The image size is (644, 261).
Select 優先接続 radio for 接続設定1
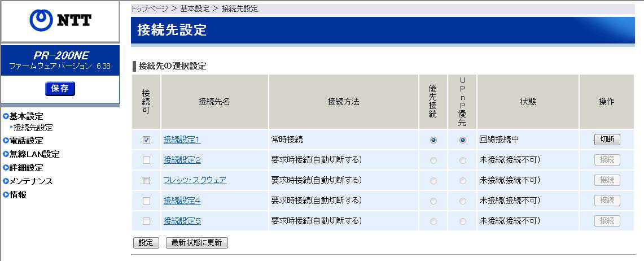pos(433,140)
